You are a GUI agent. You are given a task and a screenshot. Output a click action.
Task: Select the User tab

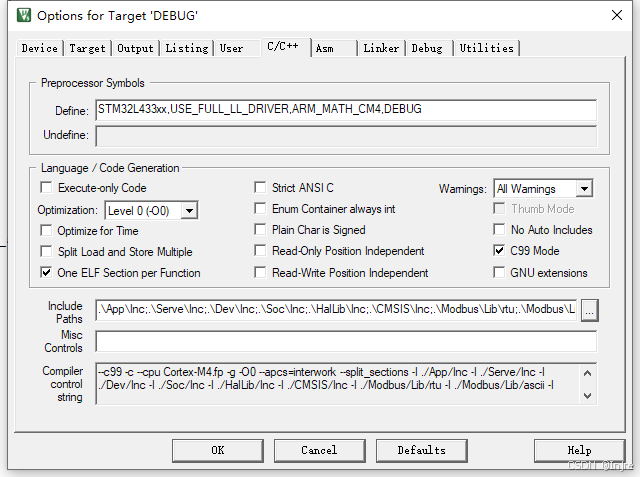click(x=231, y=48)
